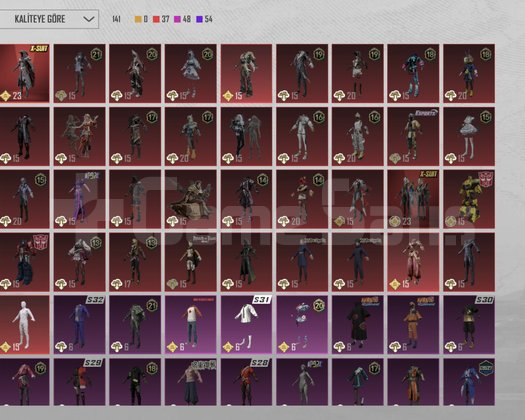Select the red Optimus Prime Transformers outfit
Viewport: 525px width, 420px height.
(24, 262)
